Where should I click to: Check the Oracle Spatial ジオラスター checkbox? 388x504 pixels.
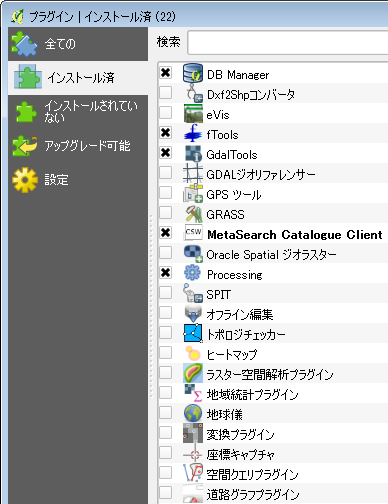(165, 253)
